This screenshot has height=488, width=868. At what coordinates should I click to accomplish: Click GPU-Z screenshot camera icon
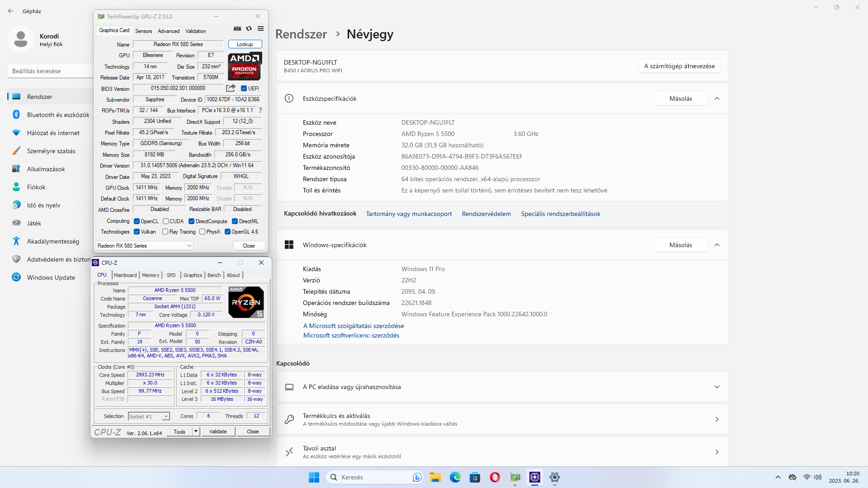coord(237,28)
